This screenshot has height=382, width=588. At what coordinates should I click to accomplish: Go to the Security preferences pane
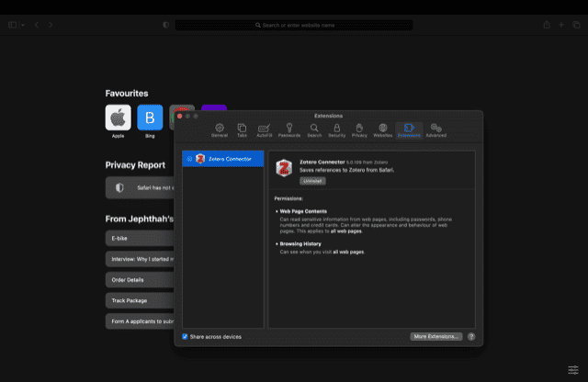(336, 129)
